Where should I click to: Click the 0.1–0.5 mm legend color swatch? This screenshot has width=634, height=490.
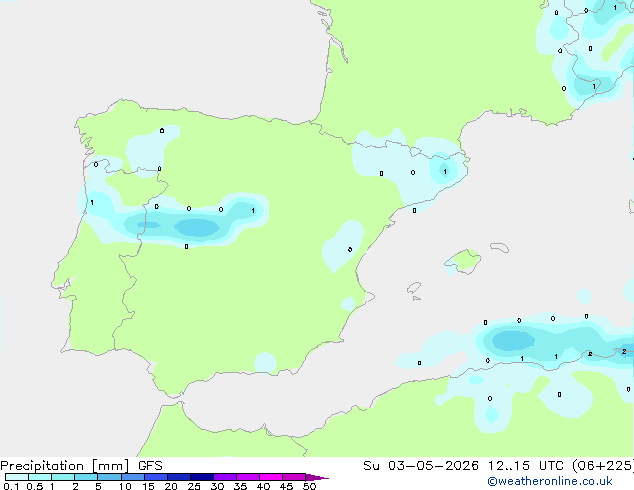pos(17,477)
